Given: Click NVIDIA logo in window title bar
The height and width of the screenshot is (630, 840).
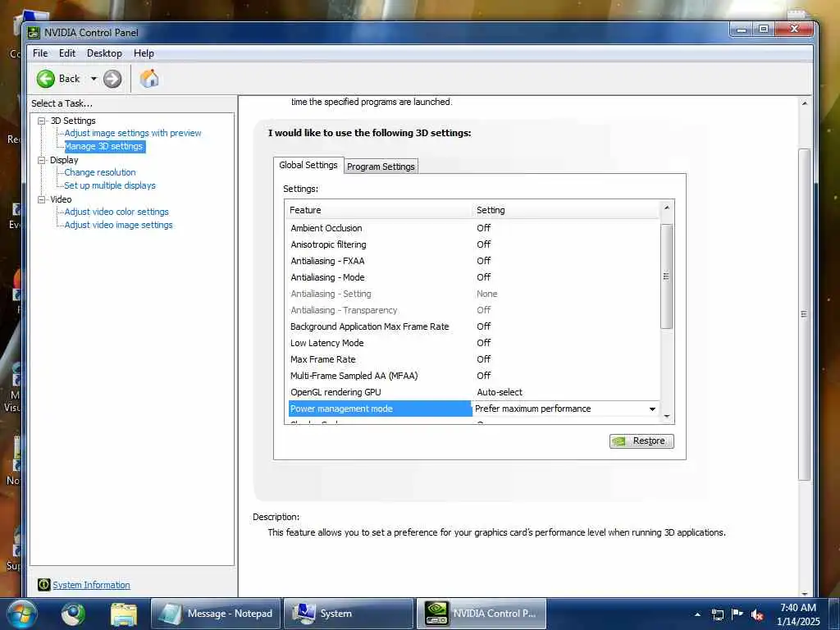Looking at the screenshot, I should click(34, 33).
